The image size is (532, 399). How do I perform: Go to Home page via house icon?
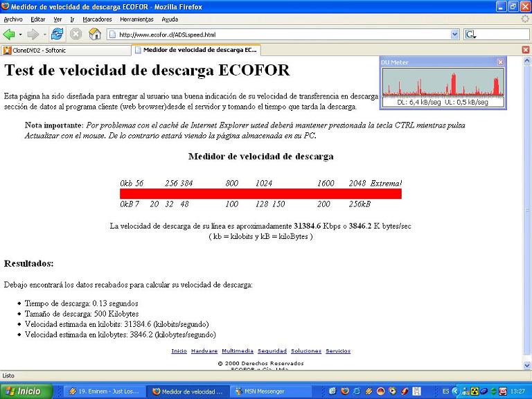[x=95, y=34]
